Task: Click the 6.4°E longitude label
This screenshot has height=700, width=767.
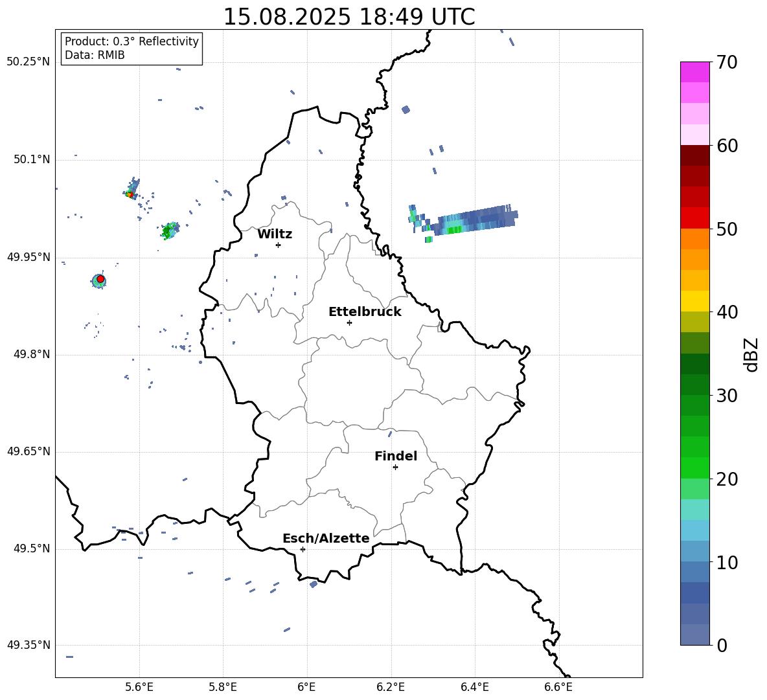Action: click(x=474, y=687)
